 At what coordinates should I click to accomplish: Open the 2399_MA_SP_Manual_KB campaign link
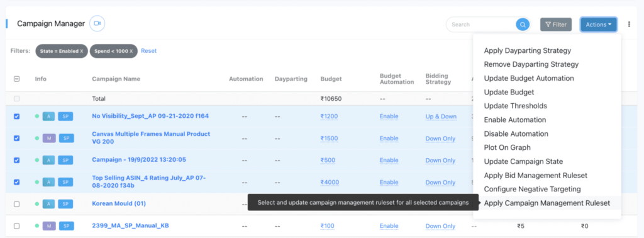pyautogui.click(x=130, y=225)
